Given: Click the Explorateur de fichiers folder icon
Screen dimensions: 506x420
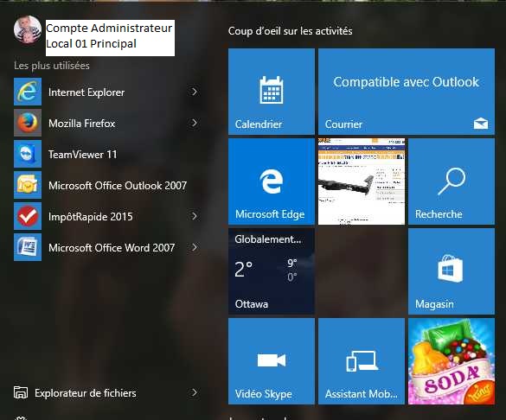Looking at the screenshot, I should click(21, 392).
